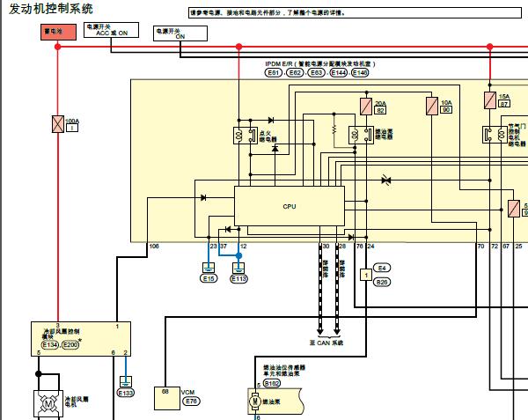Image resolution: width=528 pixels, height=420 pixels.
Task: Click pin number 23
Action: (x=214, y=247)
